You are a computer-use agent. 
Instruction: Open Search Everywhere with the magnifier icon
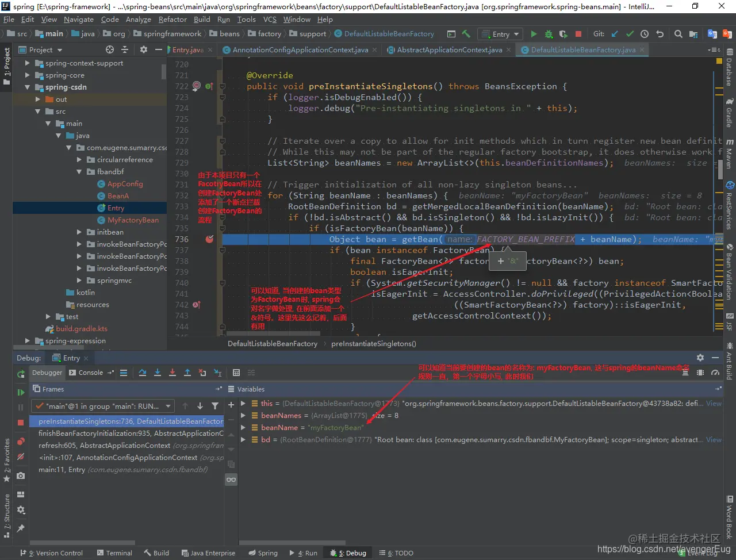coord(678,34)
